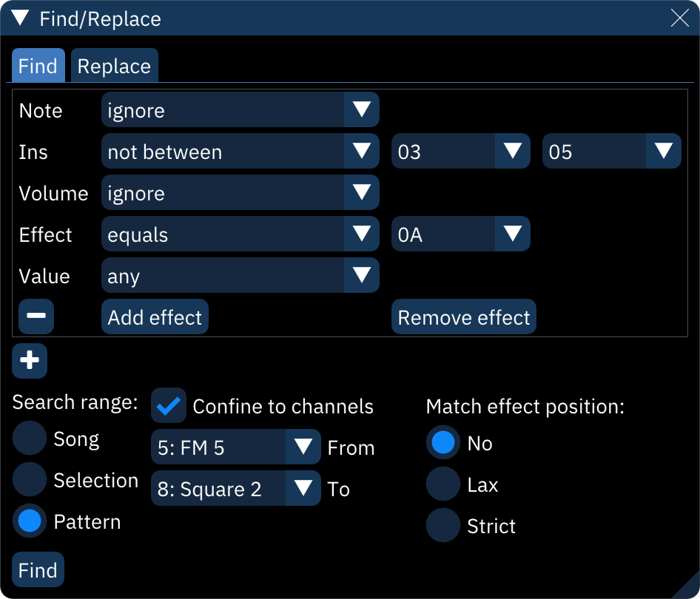Switch to the Replace tab

pyautogui.click(x=114, y=67)
